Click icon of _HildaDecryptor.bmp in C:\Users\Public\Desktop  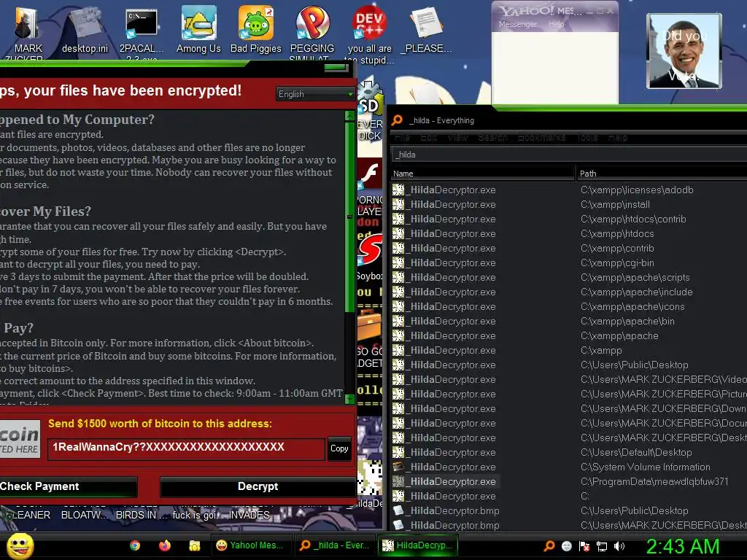pyautogui.click(x=398, y=510)
